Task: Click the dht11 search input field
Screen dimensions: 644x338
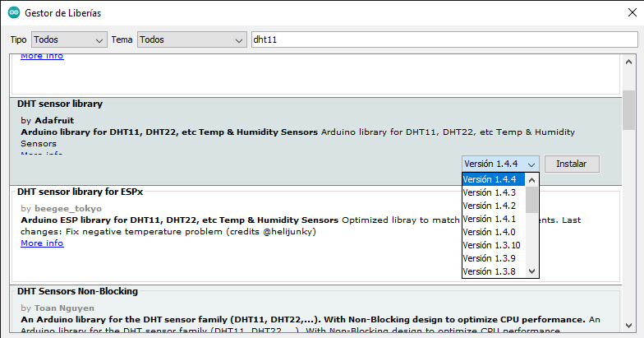Action: pos(444,39)
